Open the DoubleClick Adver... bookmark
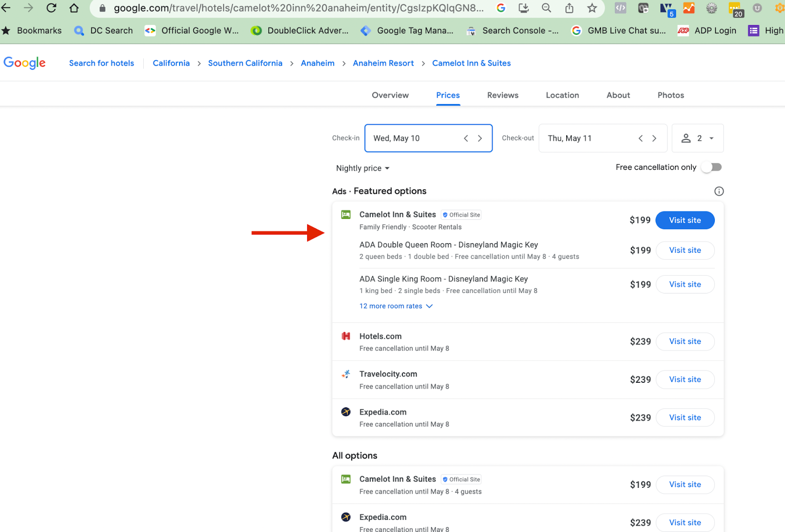Viewport: 785px width, 532px height. [x=300, y=30]
